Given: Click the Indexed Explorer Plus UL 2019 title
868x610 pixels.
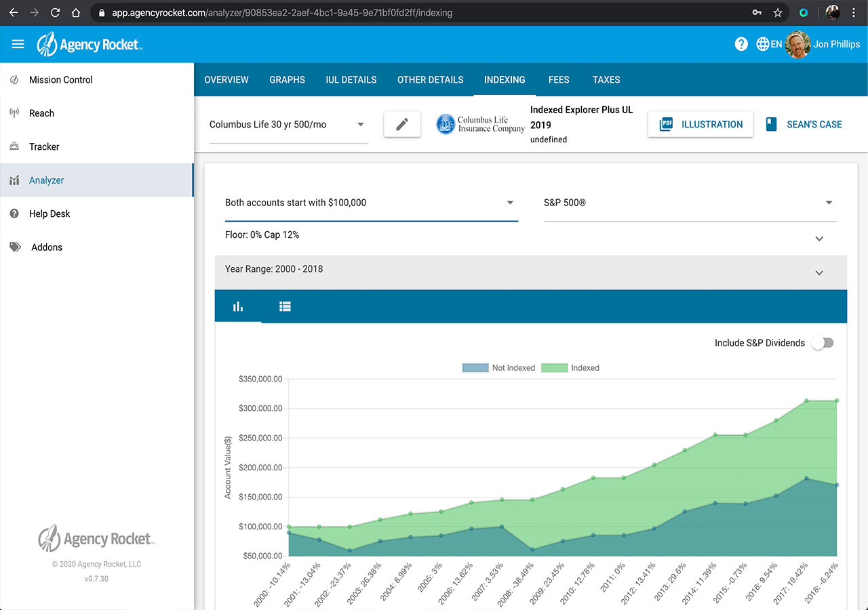Looking at the screenshot, I should 582,117.
